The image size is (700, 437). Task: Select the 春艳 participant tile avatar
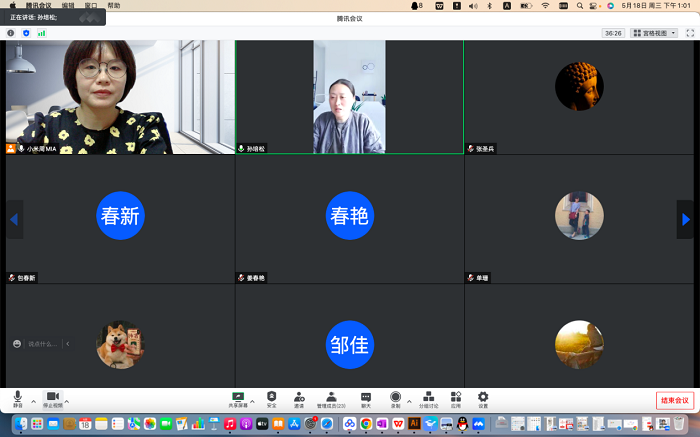pyautogui.click(x=349, y=215)
